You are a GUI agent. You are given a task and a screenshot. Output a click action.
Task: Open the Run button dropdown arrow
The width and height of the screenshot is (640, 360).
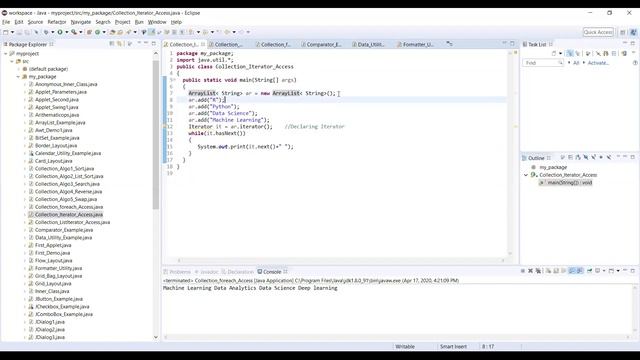[67, 32]
